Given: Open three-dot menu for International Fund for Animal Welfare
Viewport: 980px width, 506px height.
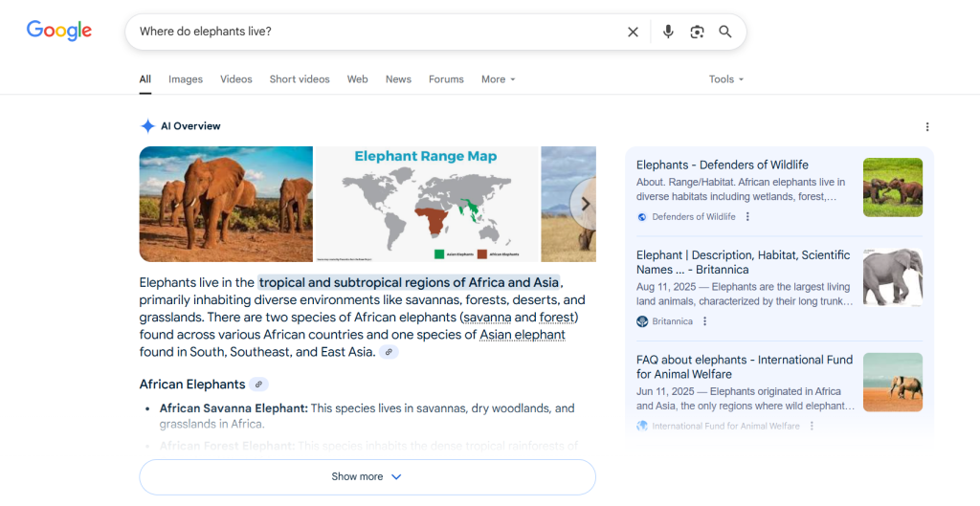Looking at the screenshot, I should (812, 426).
